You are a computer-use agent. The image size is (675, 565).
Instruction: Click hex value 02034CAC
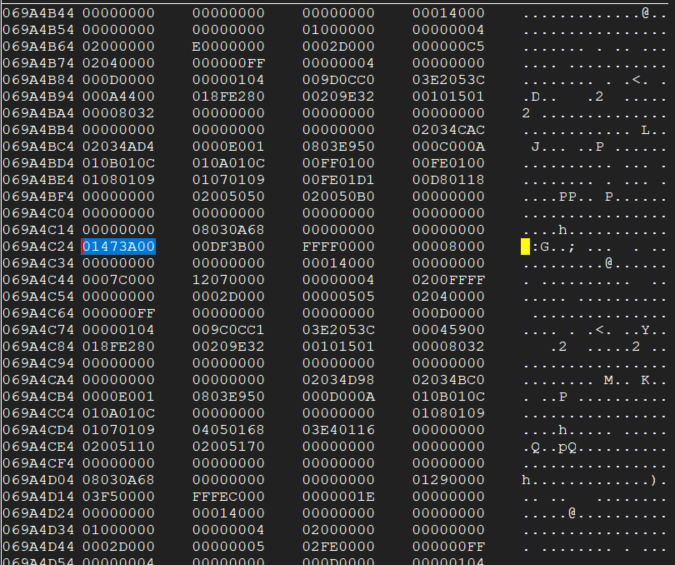pyautogui.click(x=448, y=129)
